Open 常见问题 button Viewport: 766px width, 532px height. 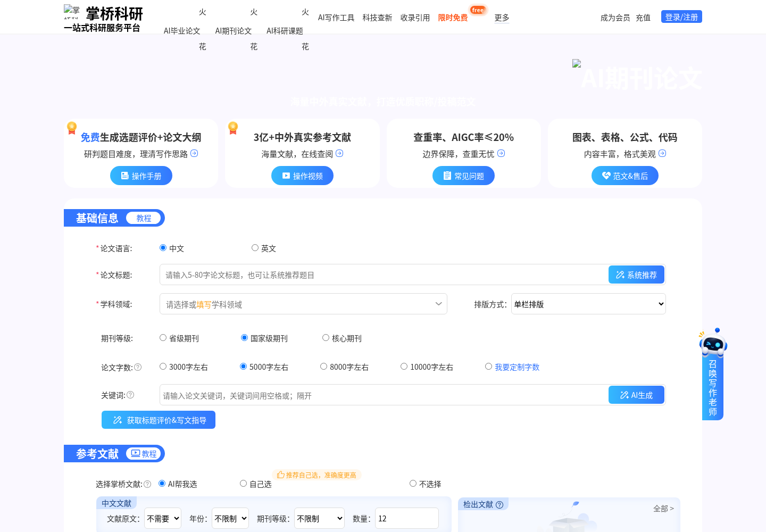pos(463,176)
